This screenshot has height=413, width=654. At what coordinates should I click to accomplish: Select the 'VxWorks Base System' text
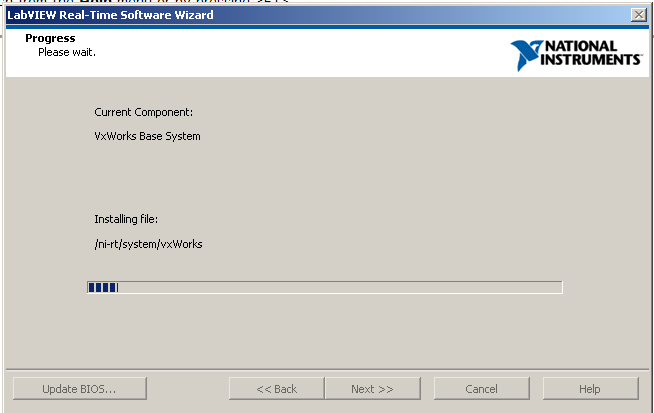tap(147, 136)
